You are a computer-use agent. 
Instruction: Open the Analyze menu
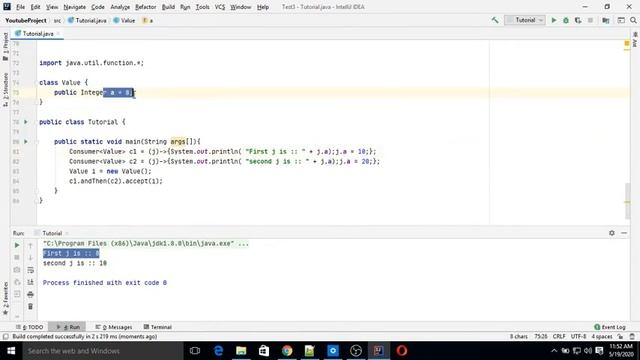120,7
